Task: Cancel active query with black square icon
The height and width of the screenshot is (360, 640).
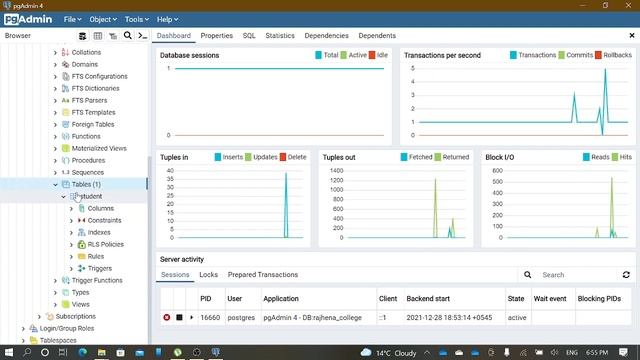Action: click(x=179, y=318)
